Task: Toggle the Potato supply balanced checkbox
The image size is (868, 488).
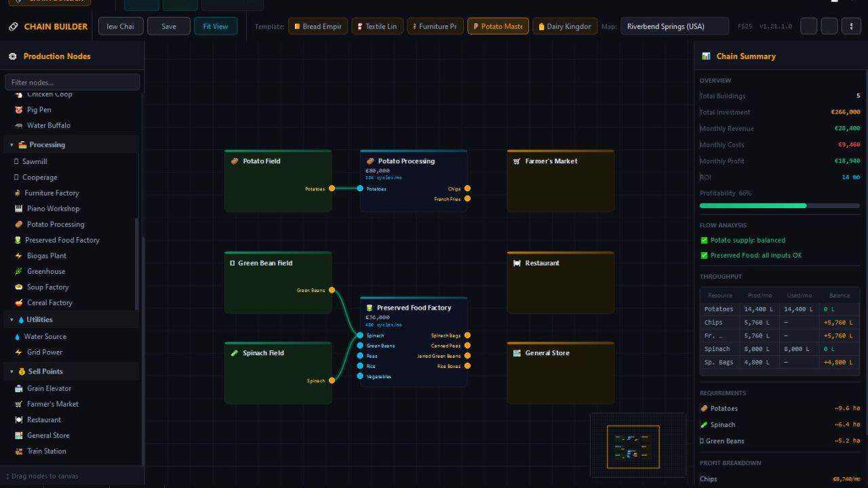Action: (704, 240)
